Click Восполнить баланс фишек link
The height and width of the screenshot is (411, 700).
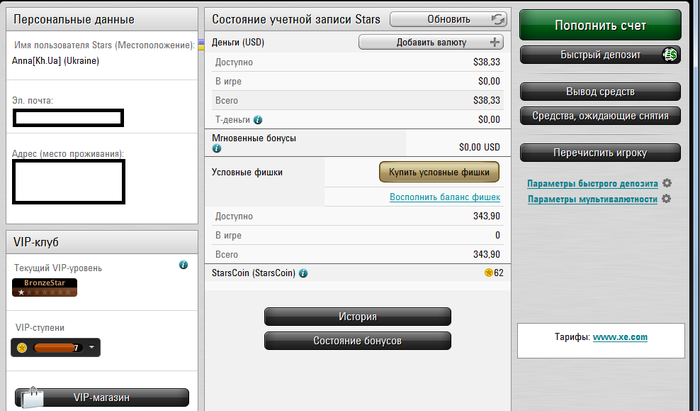[445, 197]
